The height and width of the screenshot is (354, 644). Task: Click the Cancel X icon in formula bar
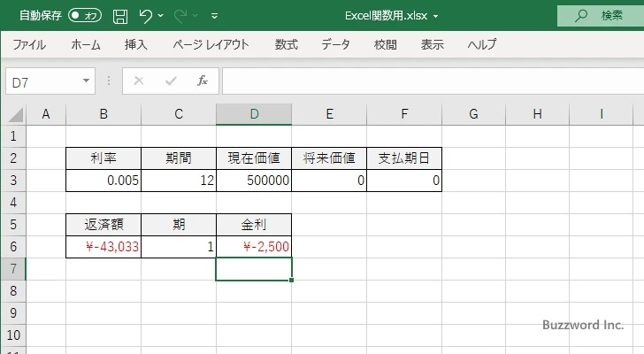[x=139, y=81]
